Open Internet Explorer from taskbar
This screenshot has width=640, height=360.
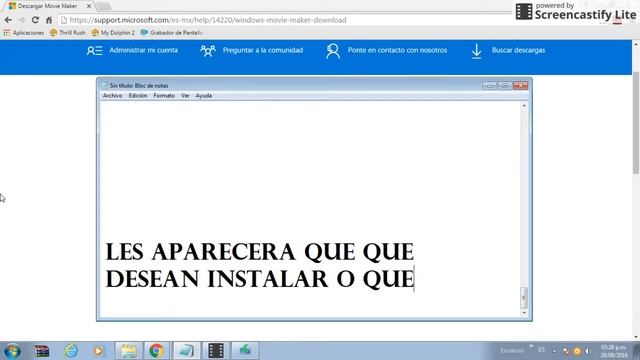coord(71,351)
